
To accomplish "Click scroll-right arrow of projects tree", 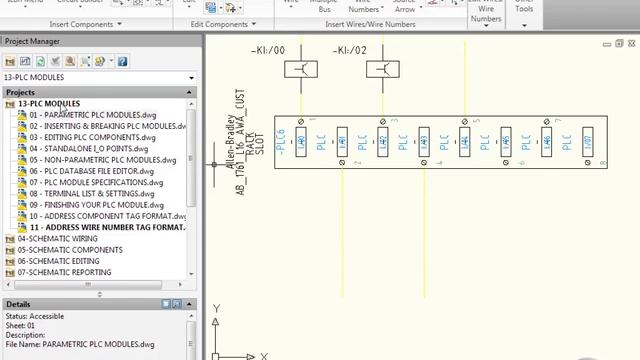I will click(x=180, y=284).
